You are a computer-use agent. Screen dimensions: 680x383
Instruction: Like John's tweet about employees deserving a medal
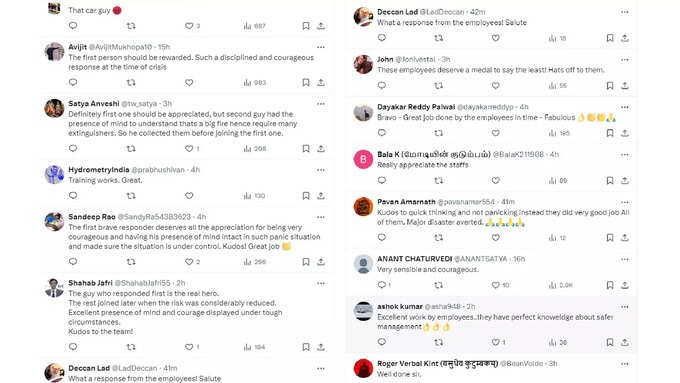click(496, 86)
